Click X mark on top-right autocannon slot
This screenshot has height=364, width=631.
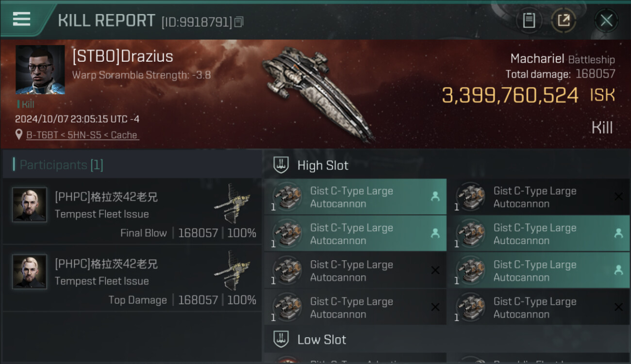pyautogui.click(x=618, y=196)
